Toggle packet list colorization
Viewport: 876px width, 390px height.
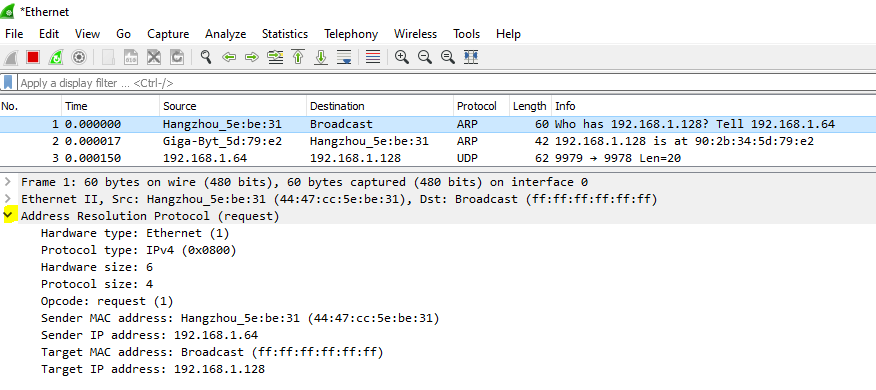pos(373,57)
